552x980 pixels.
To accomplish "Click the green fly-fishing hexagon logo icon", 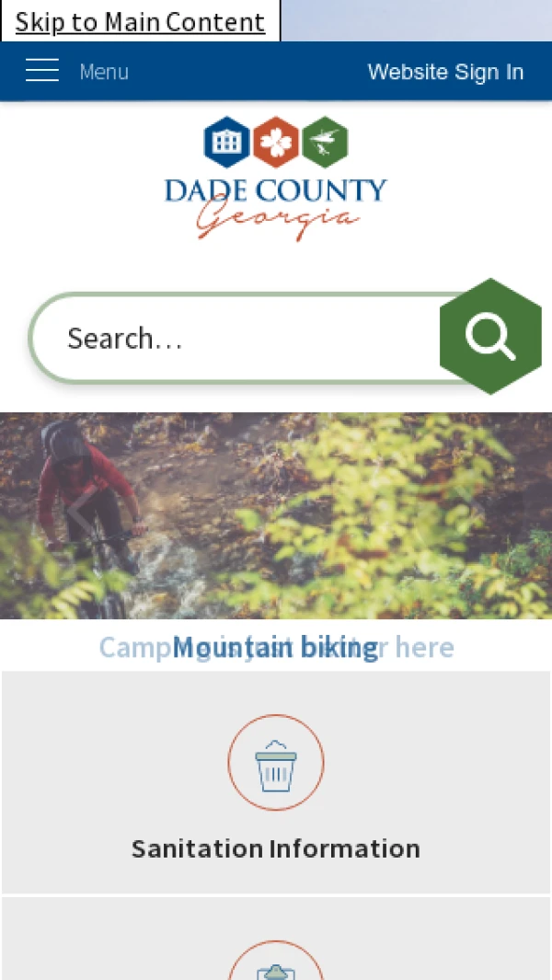I will [x=325, y=142].
